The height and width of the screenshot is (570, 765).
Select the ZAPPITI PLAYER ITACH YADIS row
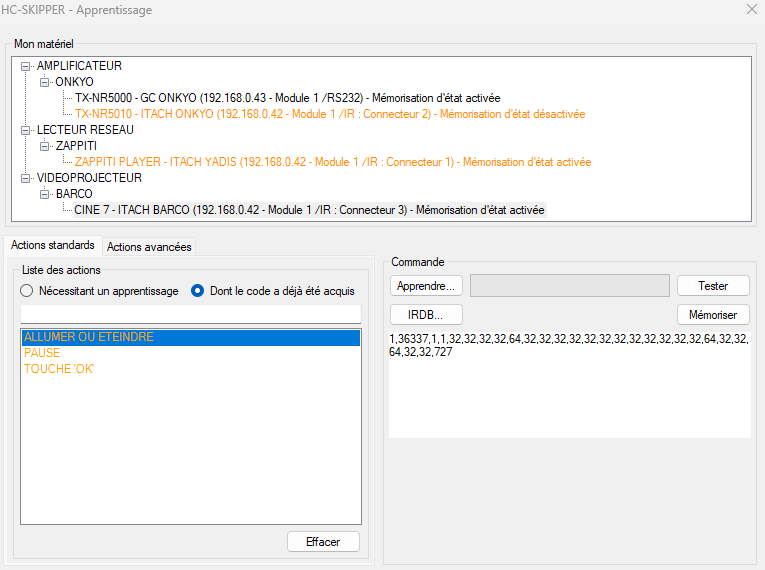[x=333, y=162]
